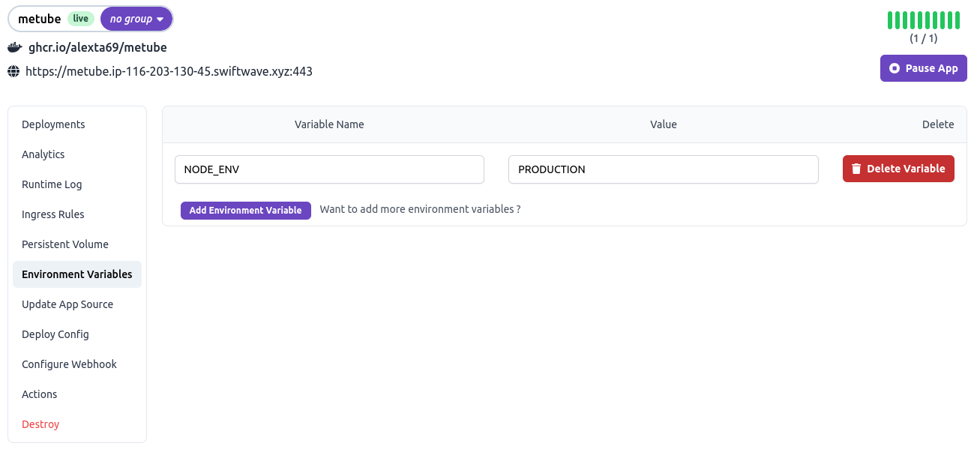980x452 pixels.
Task: Open Actions in the sidebar
Action: (x=77, y=394)
